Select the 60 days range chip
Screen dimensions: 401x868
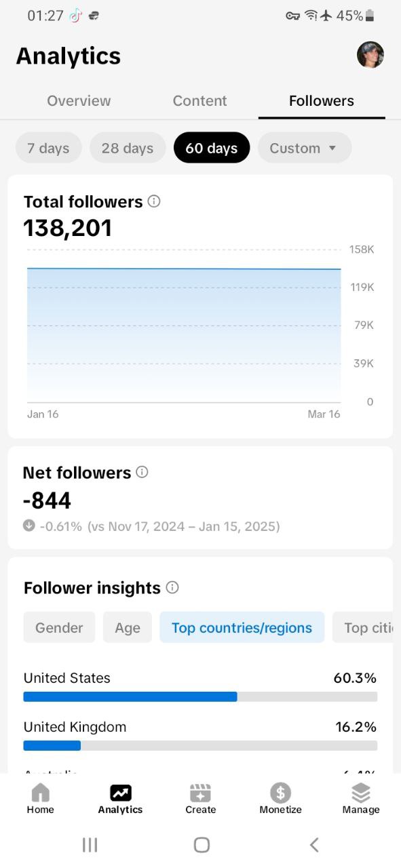pos(212,148)
